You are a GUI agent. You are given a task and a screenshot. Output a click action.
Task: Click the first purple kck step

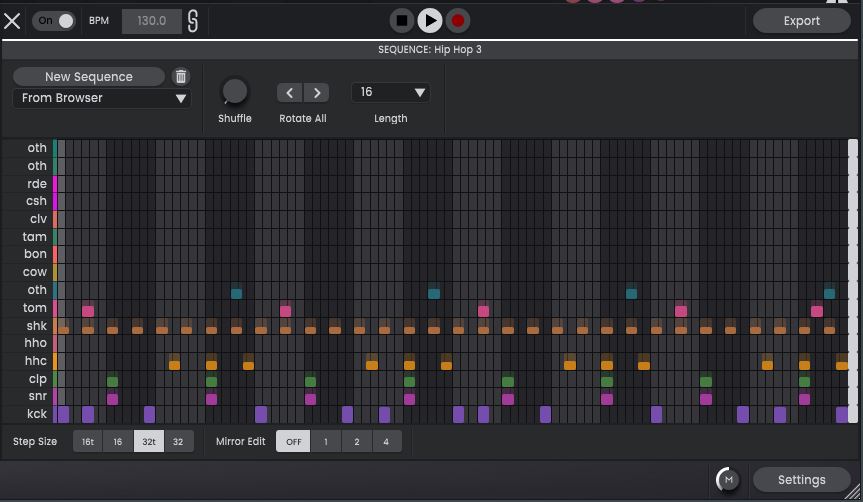[63, 414]
